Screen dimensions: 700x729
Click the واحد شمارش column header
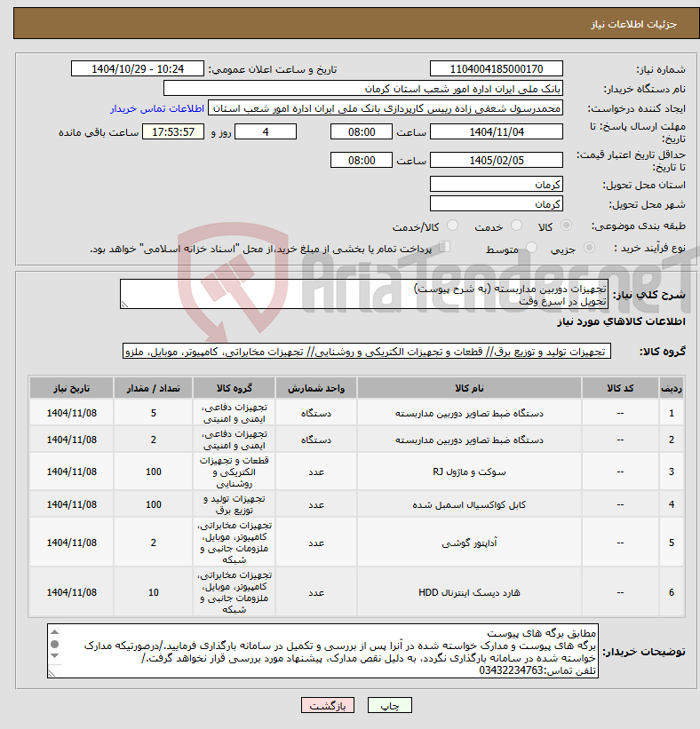[x=316, y=388]
